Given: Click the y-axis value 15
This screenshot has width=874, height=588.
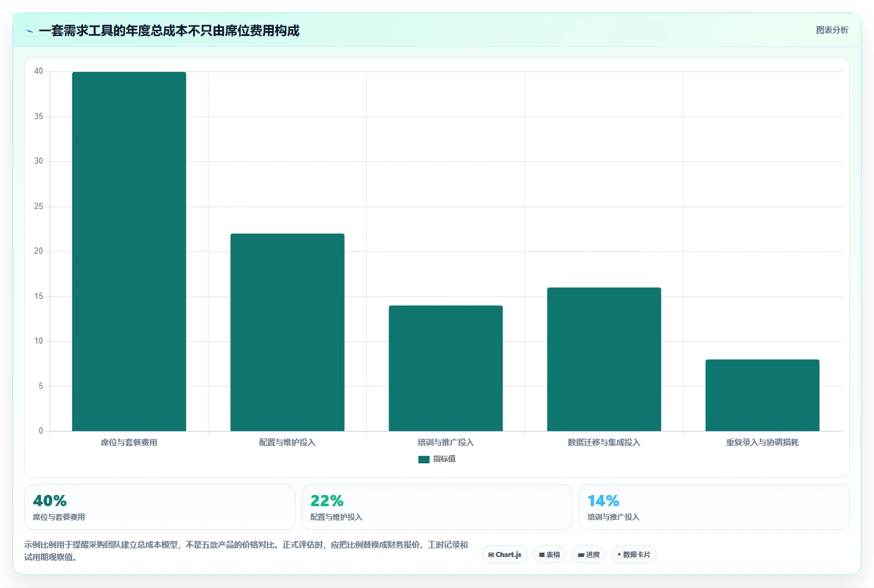Looking at the screenshot, I should point(38,296).
